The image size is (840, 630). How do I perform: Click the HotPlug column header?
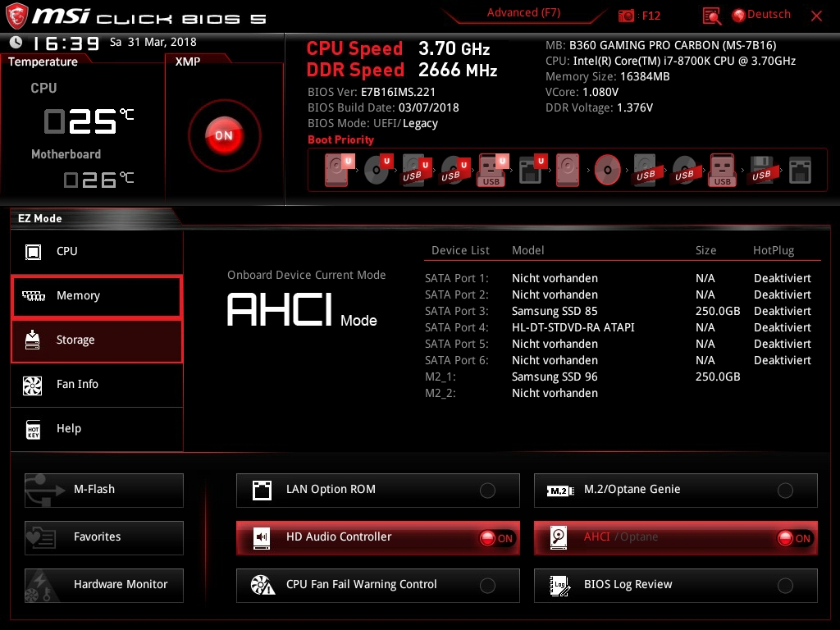(x=774, y=251)
